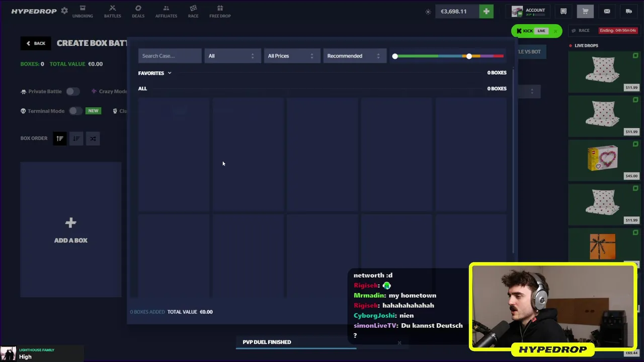
Task: Open the first $11.99 pillow live drop
Action: pyautogui.click(x=604, y=71)
